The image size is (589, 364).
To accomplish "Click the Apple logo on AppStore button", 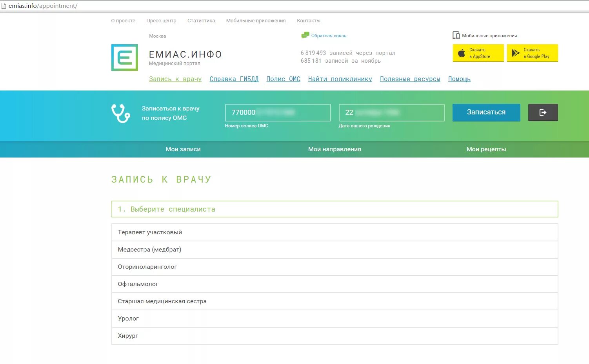I will [x=462, y=53].
